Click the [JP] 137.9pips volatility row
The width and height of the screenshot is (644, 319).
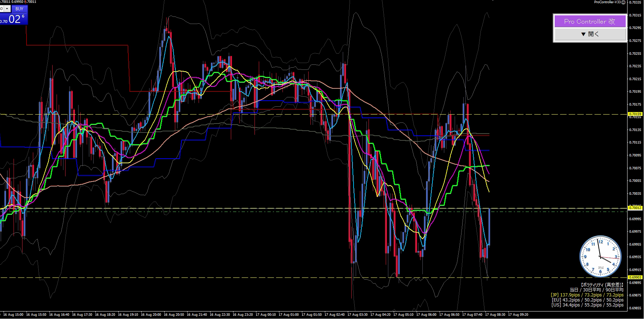[587, 295]
